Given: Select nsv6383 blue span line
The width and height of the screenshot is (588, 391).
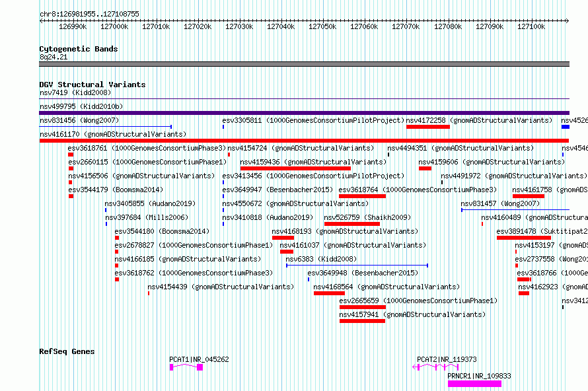Looking at the screenshot, I should [x=357, y=266].
